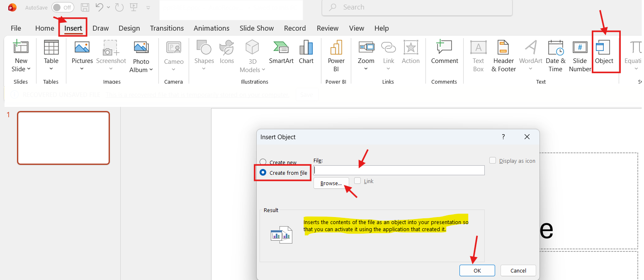This screenshot has width=644, height=280.
Task: Start presentation from beginning icon
Action: (133, 7)
